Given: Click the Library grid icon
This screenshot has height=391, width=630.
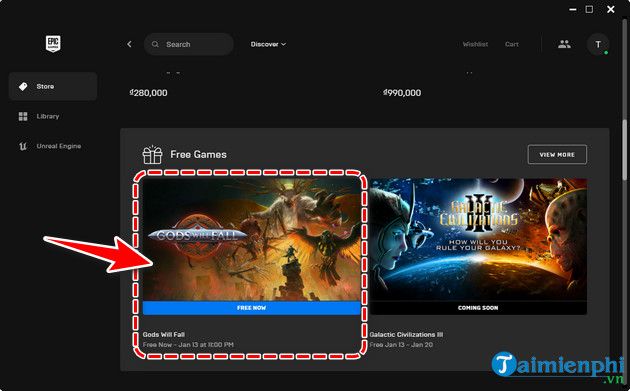Looking at the screenshot, I should pyautogui.click(x=23, y=116).
